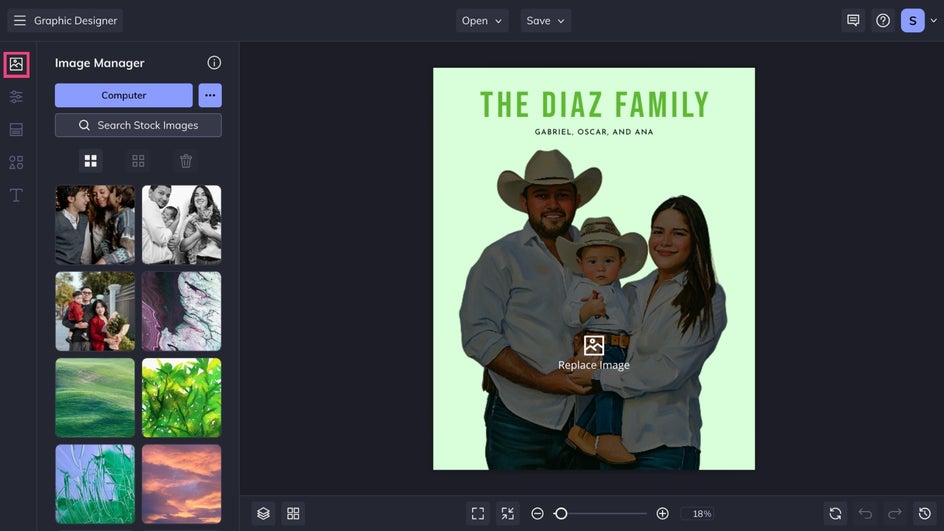
Task: Click the hamburger menu icon
Action: click(20, 20)
